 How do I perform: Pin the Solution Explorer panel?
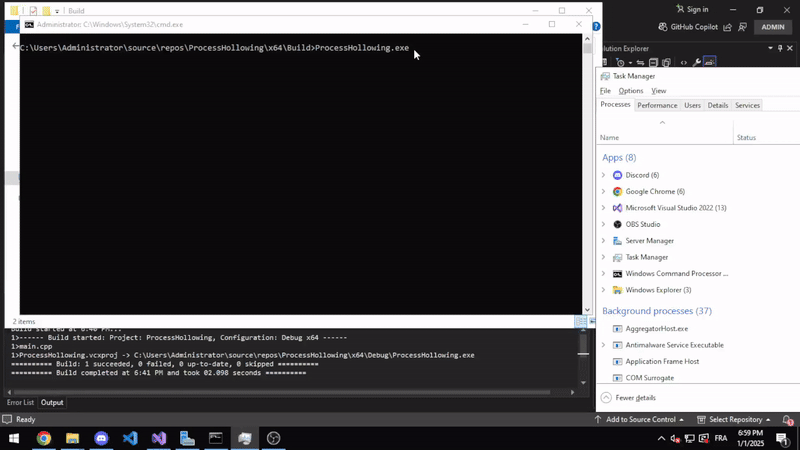point(780,48)
